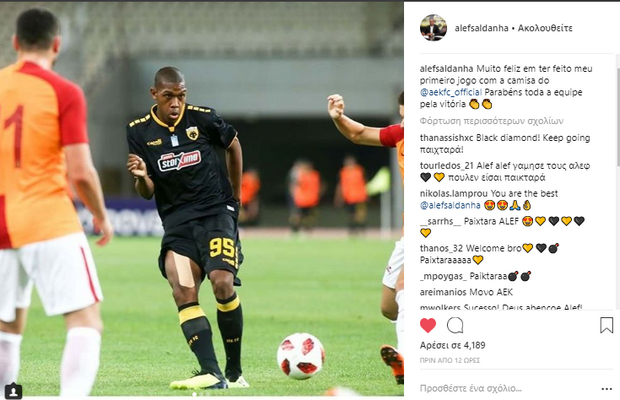Open the three-dot options menu
The width and height of the screenshot is (620, 400).
pos(607,389)
